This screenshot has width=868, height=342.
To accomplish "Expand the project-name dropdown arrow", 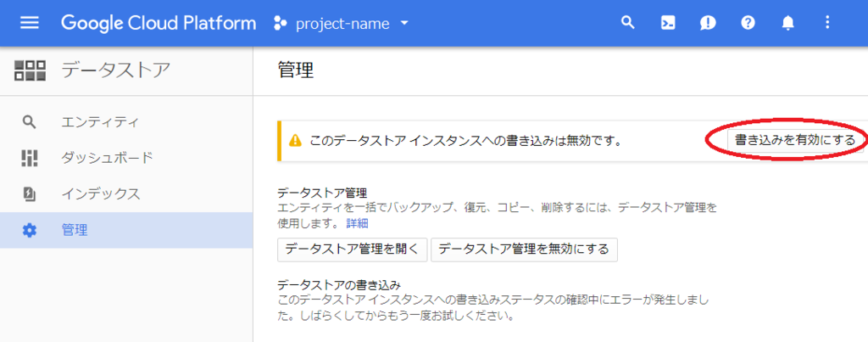I will pos(404,23).
